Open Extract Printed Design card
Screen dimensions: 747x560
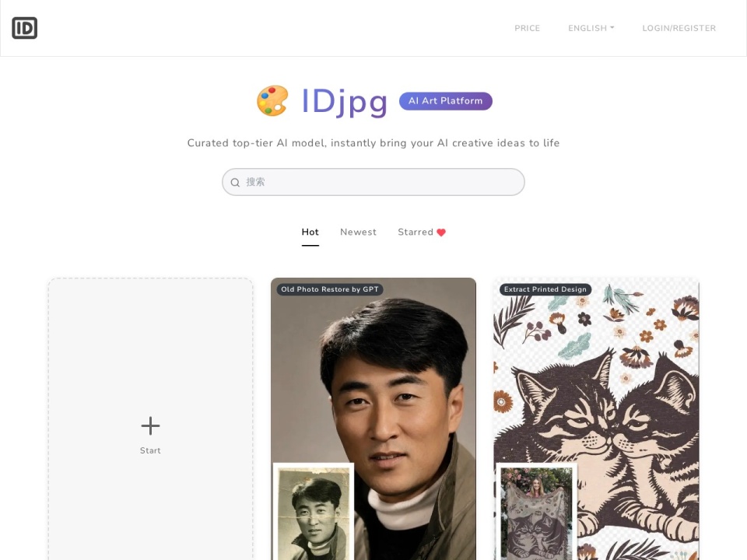(x=597, y=419)
